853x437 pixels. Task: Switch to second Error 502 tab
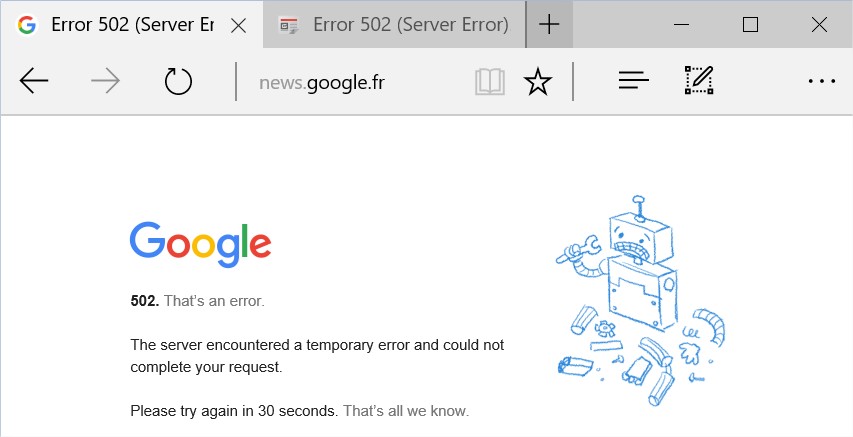pyautogui.click(x=394, y=24)
